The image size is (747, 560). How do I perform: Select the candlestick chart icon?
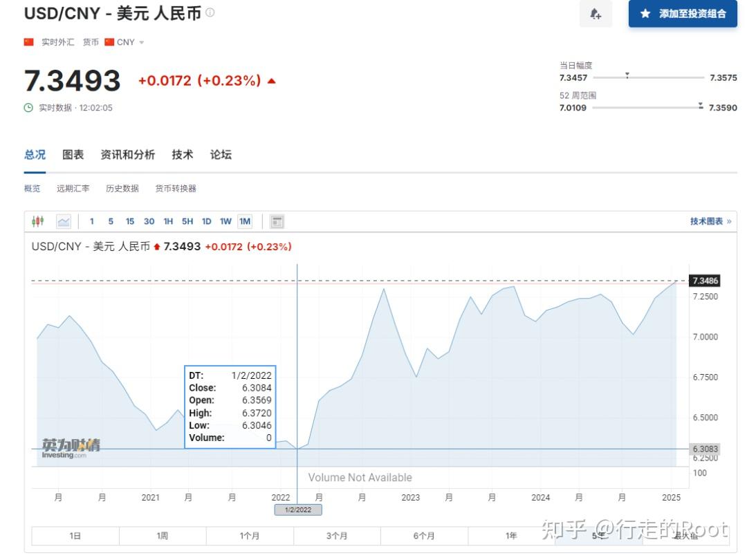pos(38,221)
